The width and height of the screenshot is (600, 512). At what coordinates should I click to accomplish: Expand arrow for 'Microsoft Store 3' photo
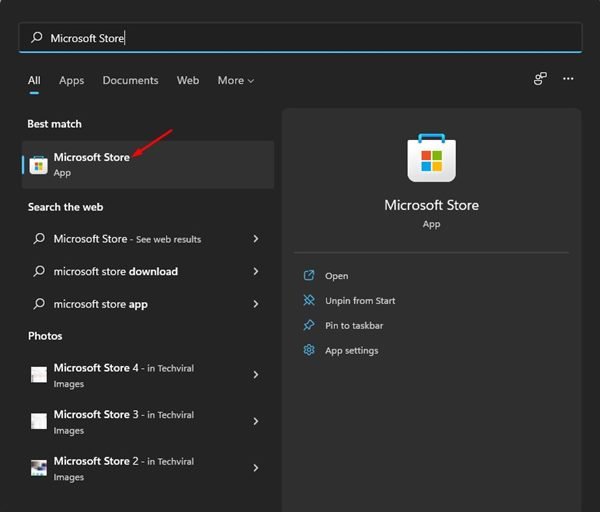pyautogui.click(x=256, y=421)
